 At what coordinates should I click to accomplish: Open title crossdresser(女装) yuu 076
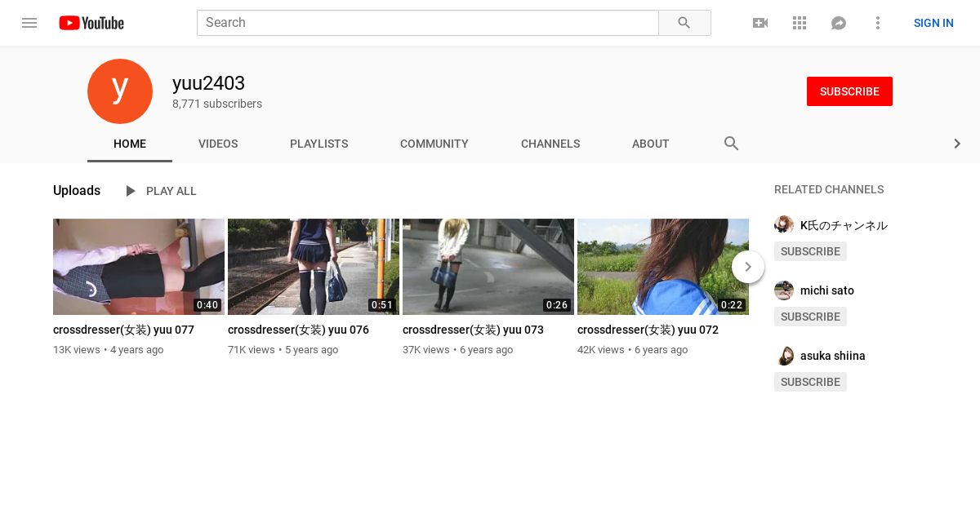[298, 330]
